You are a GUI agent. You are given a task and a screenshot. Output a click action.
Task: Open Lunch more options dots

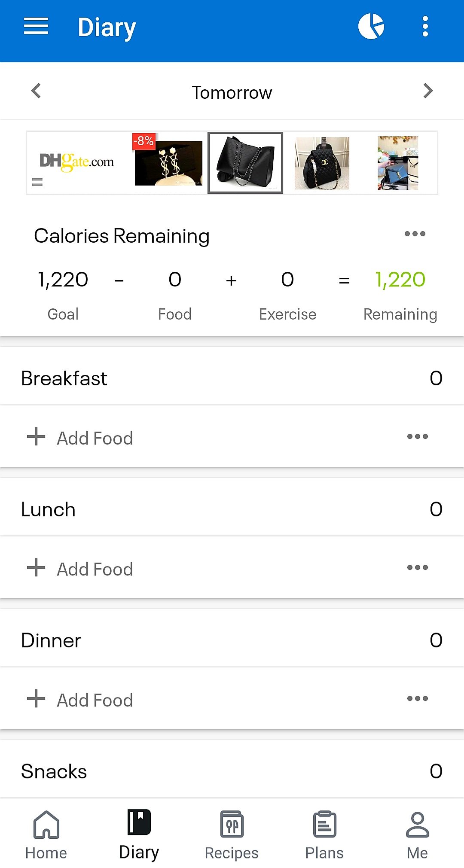tap(417, 568)
